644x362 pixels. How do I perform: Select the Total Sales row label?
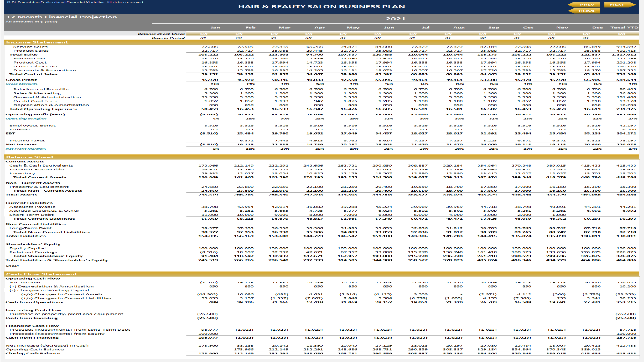tap(23, 55)
